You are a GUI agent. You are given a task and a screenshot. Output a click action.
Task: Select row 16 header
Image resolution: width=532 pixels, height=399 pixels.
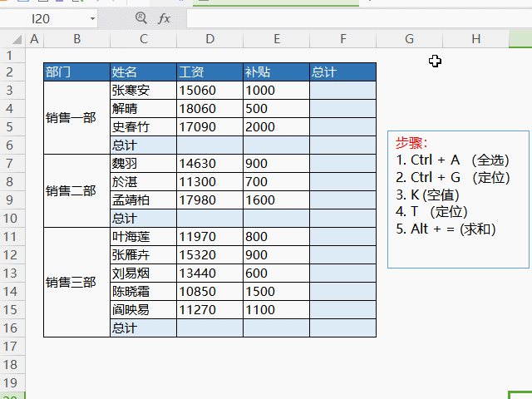coord(12,328)
